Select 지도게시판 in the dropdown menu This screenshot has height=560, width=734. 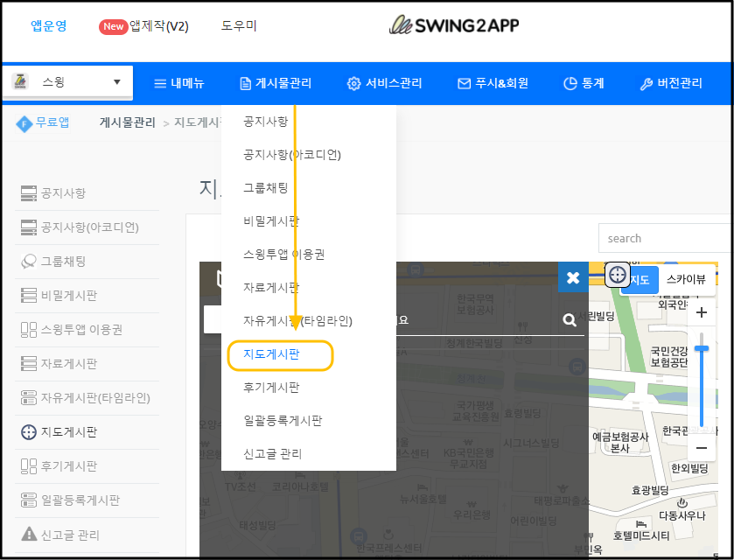(x=271, y=354)
